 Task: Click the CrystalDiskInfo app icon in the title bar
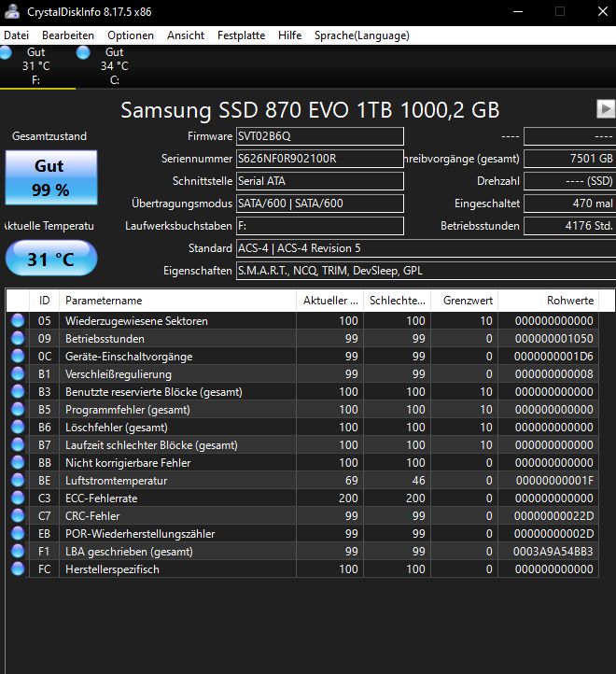(11, 11)
